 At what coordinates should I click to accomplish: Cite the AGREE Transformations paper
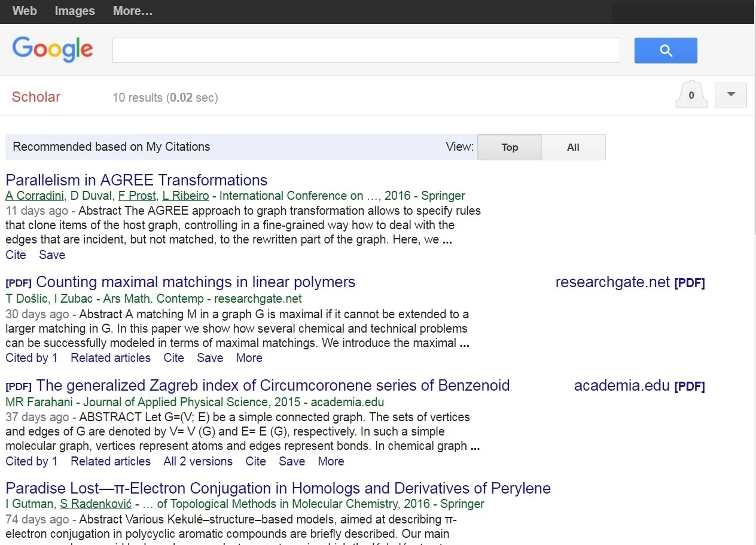tap(16, 255)
